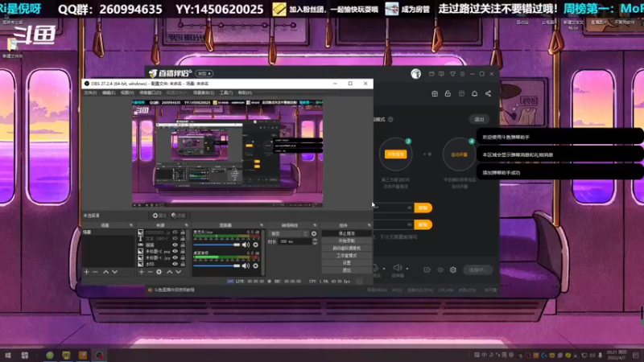This screenshot has height=362, width=644.
Task: Click the 退出 button in the Douyu companion
Action: [x=479, y=119]
